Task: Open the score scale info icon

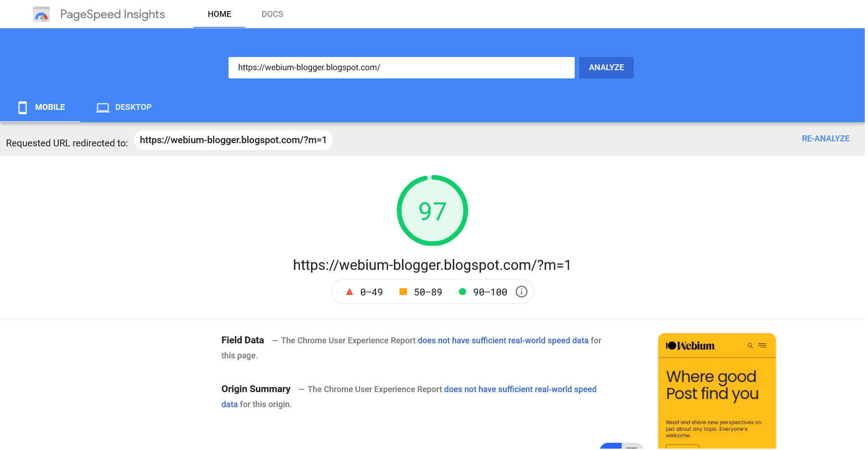Action: [521, 292]
